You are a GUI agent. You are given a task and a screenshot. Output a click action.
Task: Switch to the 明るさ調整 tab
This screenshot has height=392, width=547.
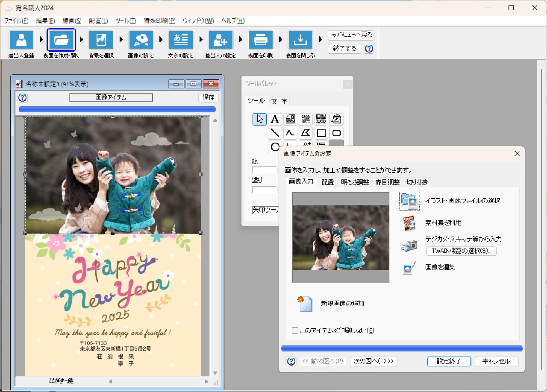tap(355, 182)
